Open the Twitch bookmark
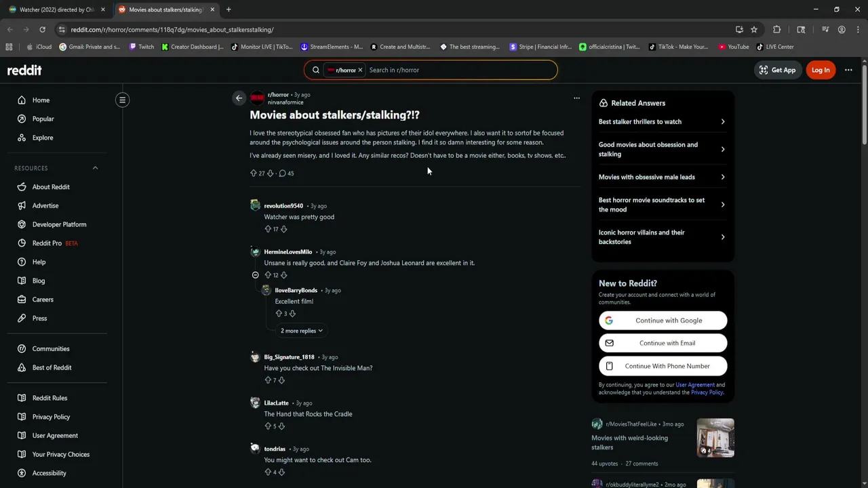The width and height of the screenshot is (868, 488). [x=141, y=47]
